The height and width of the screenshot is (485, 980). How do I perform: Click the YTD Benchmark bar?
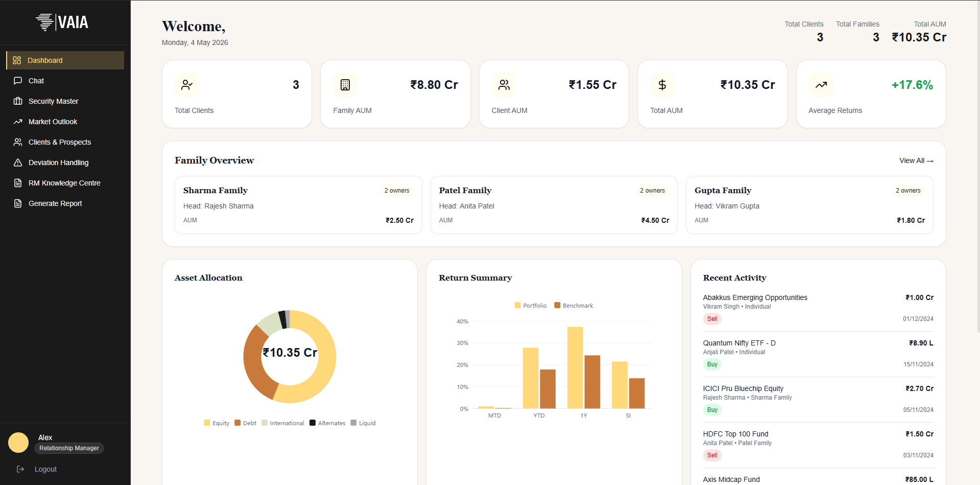click(x=547, y=389)
